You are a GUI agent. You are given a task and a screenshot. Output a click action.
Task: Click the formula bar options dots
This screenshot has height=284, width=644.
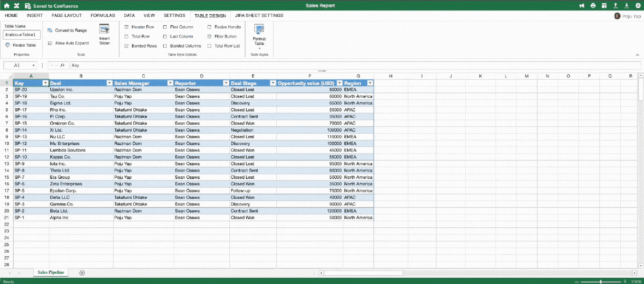tap(43, 65)
